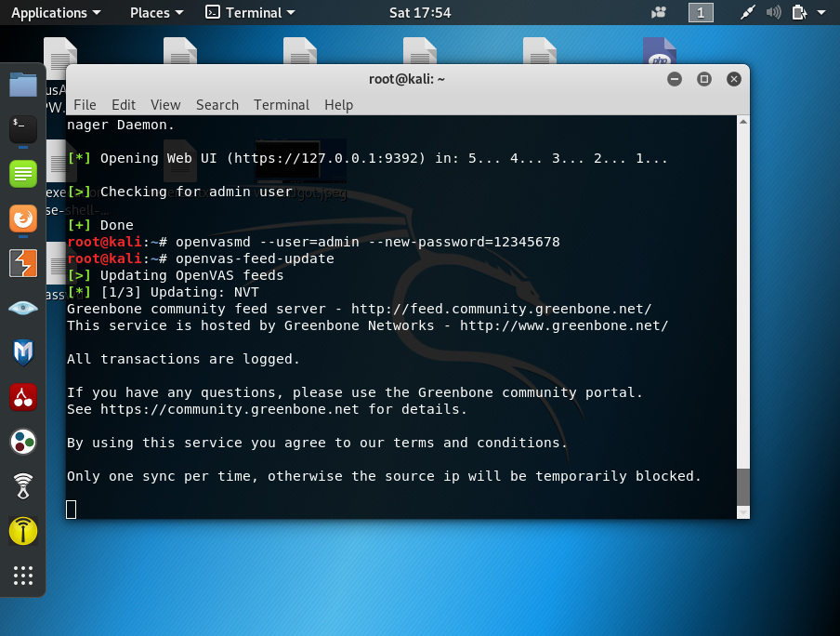The image size is (840, 636).
Task: Select second desktop document icon from left
Action: click(x=180, y=51)
